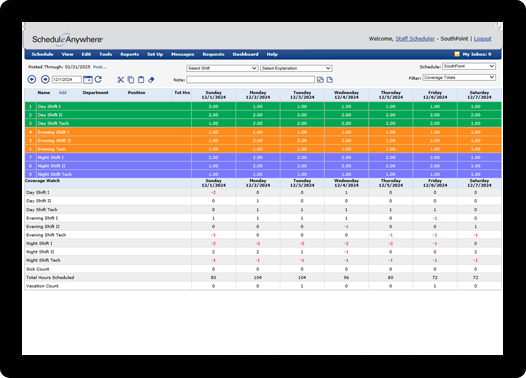Click the My Inbox envelope icon
Screen dimensions: 526x378
click(x=457, y=54)
